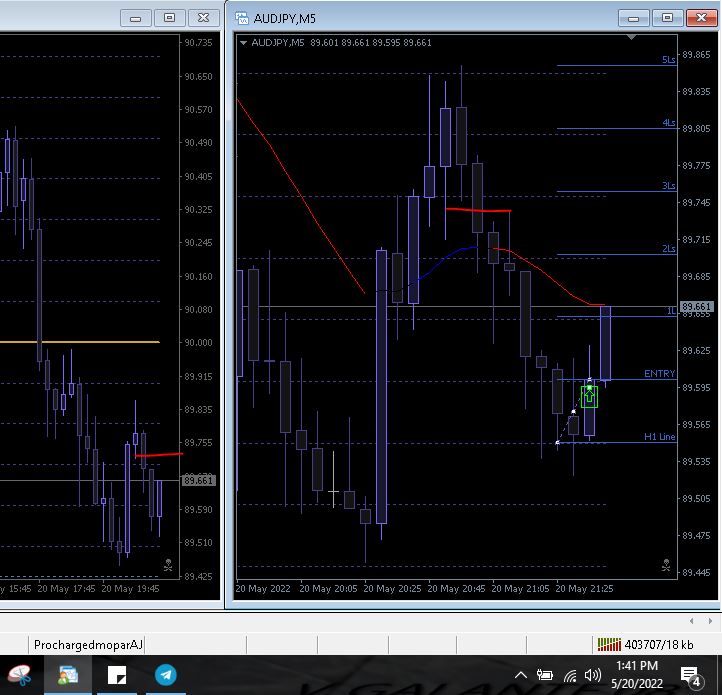This screenshot has height=695, width=722.
Task: Click the chart shift marker triangle
Action: click(630, 38)
